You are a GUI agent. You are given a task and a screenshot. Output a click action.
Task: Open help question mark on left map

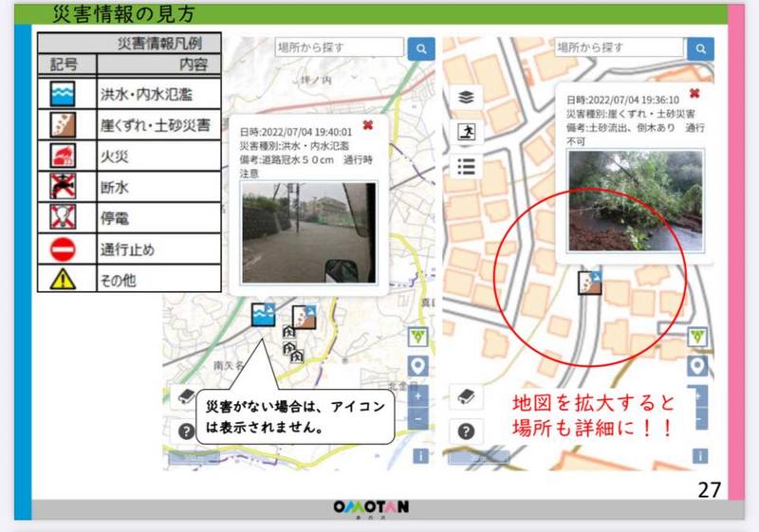point(187,430)
